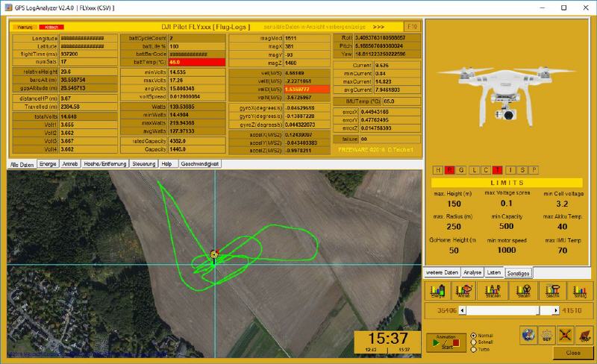Viewport: 597px width, 364px height.
Task: Click the I status indicator box
Action: [x=510, y=170]
